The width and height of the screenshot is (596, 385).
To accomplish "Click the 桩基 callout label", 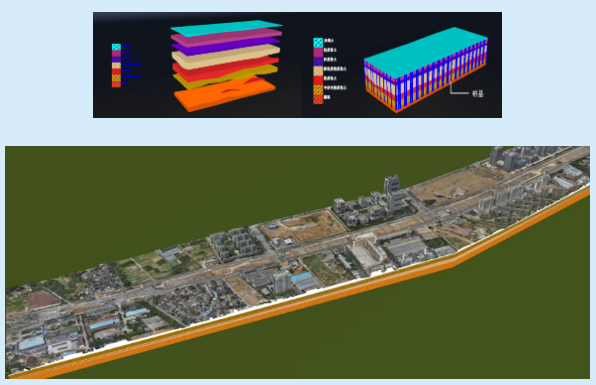I will (477, 93).
